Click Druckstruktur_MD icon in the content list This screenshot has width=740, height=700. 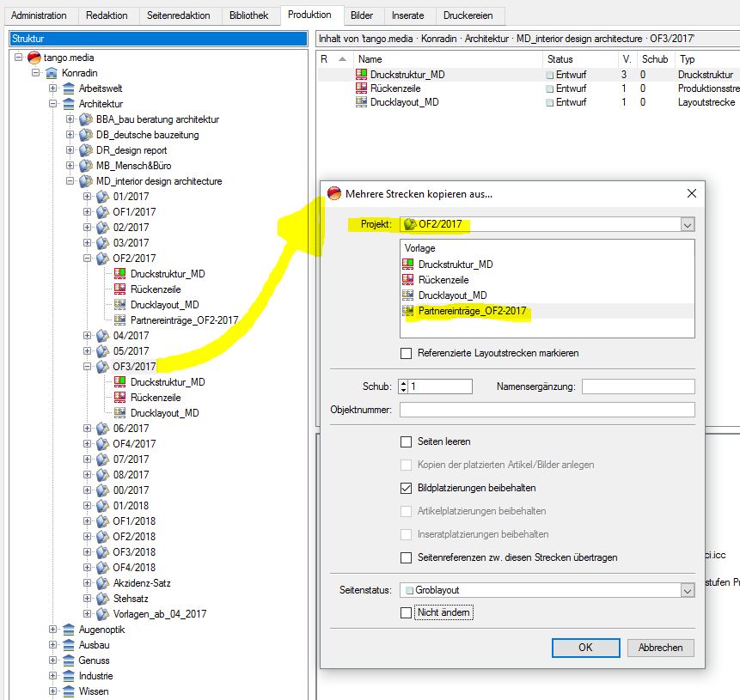(x=361, y=75)
